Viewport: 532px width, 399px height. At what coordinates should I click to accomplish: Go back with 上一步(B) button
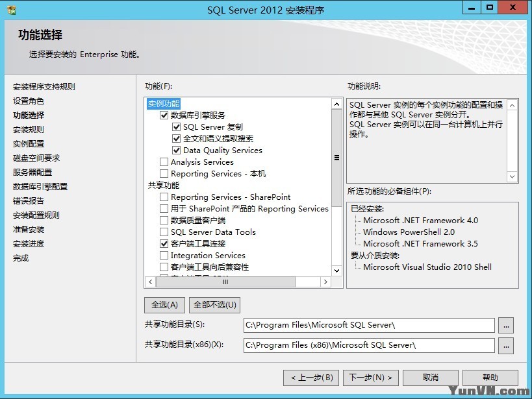(x=311, y=378)
